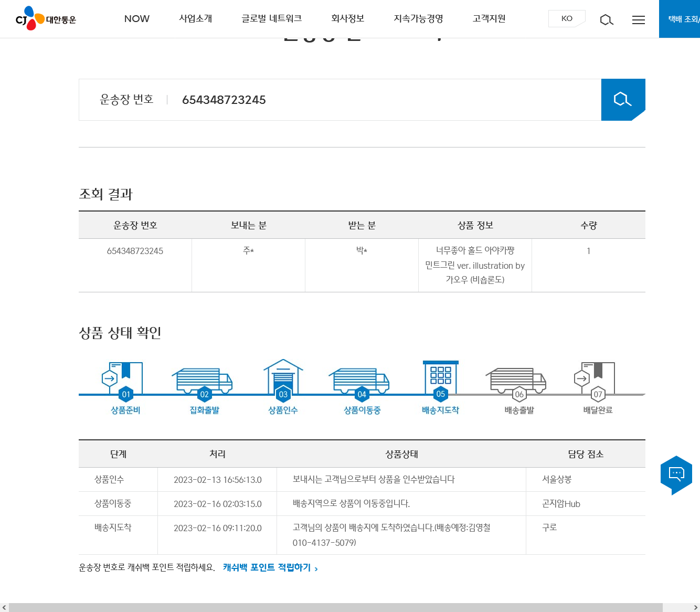Click the scrollbar right arrow
The width and height of the screenshot is (700, 612).
pos(695,607)
